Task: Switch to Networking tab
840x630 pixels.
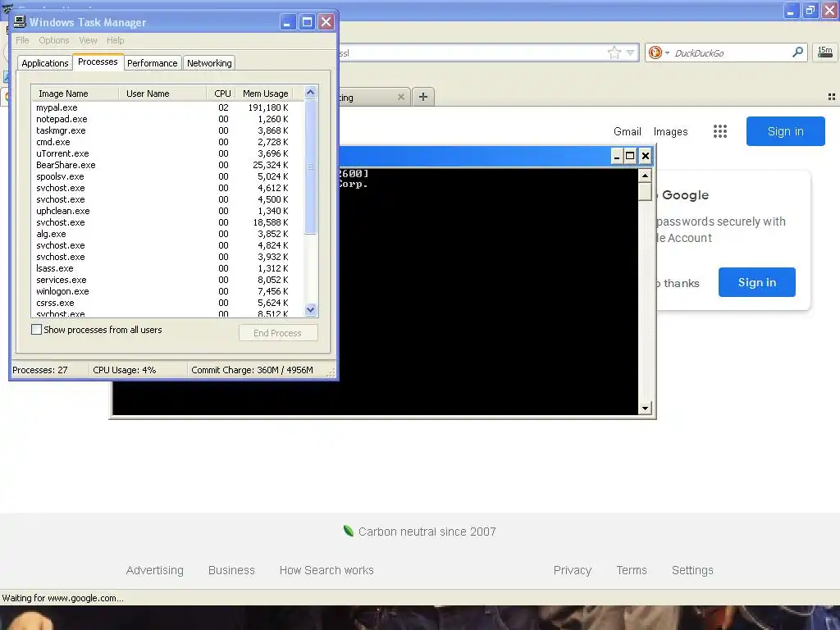Action: (x=209, y=62)
